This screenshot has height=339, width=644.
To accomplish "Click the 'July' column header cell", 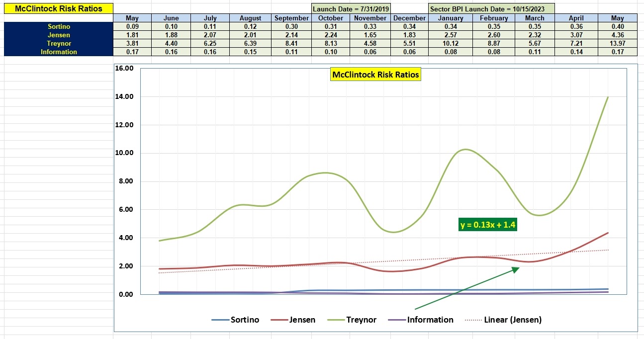I will (x=210, y=18).
